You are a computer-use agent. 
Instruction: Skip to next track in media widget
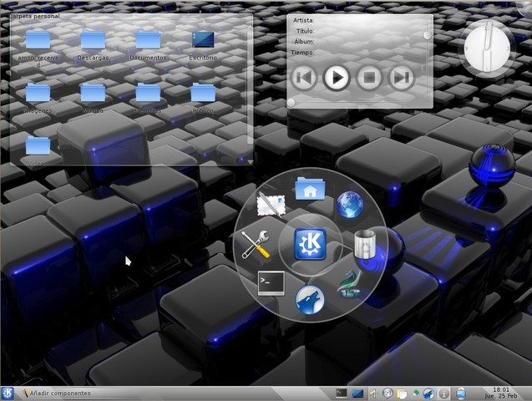pos(402,78)
